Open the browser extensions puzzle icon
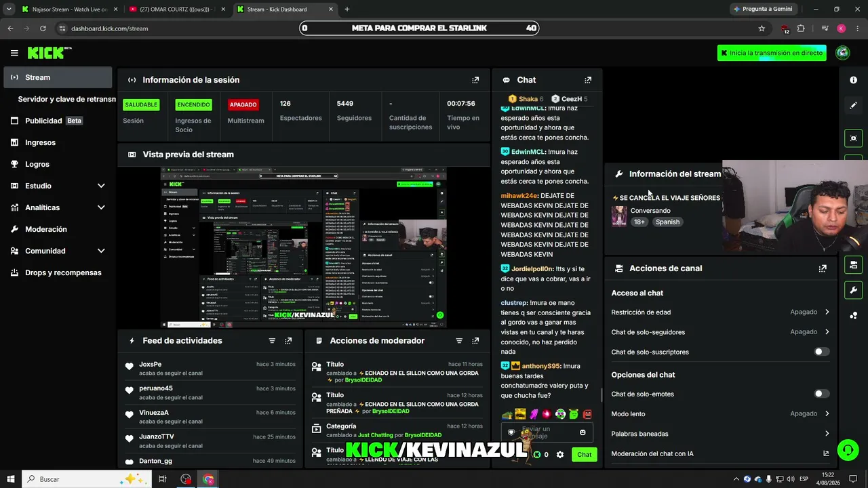 [801, 28]
